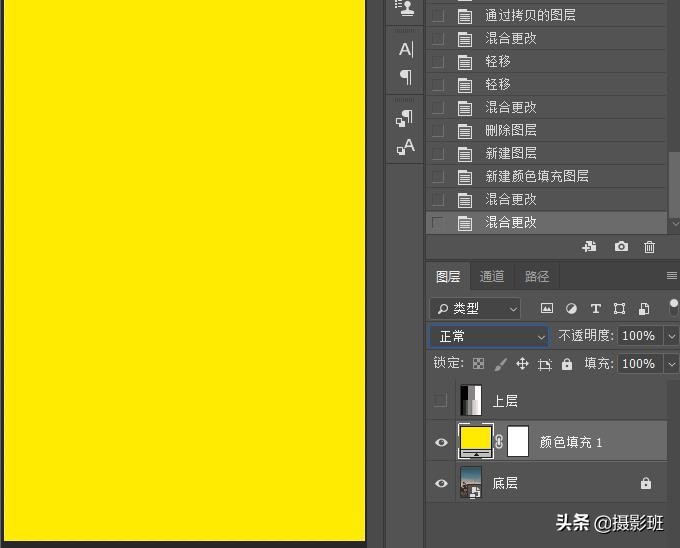
Task: Lock image pixels brush icon
Action: point(500,364)
